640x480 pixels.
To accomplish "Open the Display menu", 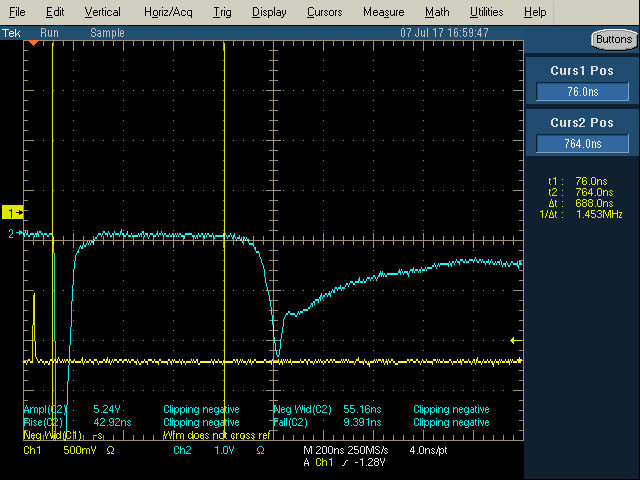I will (x=269, y=12).
